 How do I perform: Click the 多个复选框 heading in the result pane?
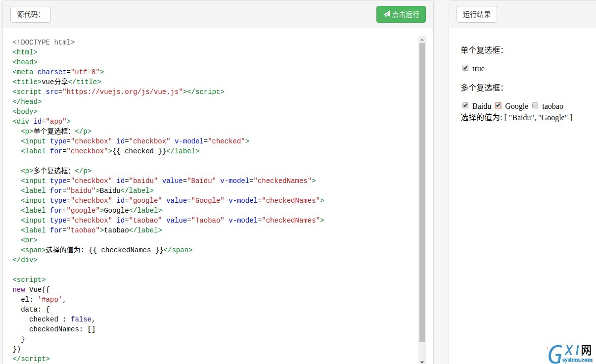pyautogui.click(x=482, y=88)
